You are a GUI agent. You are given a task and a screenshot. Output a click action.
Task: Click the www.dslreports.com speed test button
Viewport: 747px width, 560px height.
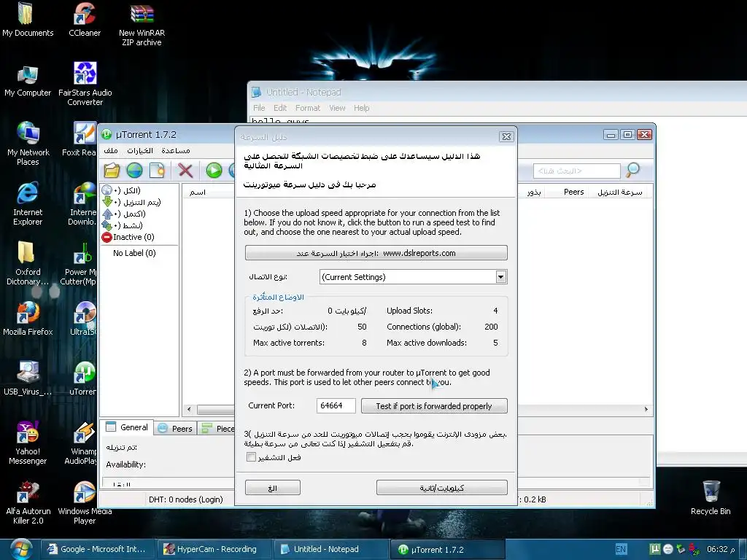(376, 253)
